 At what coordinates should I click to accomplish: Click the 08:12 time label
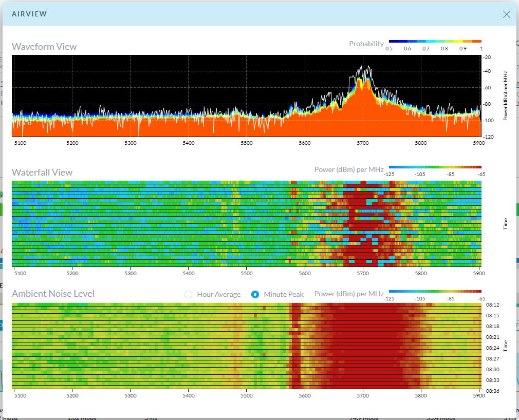point(492,304)
